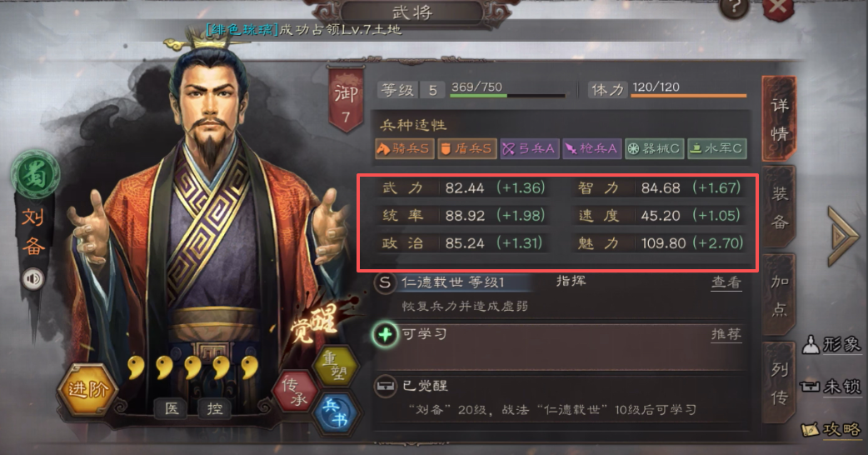Open the help question mark icon

pyautogui.click(x=734, y=8)
